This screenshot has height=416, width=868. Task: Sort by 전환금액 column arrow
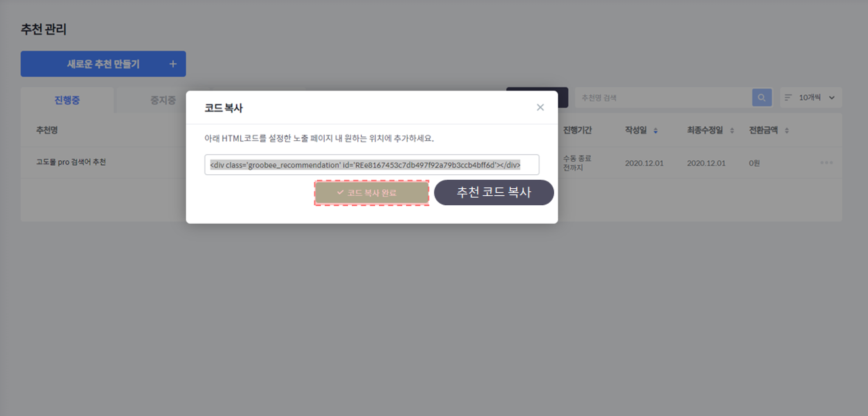pos(787,131)
